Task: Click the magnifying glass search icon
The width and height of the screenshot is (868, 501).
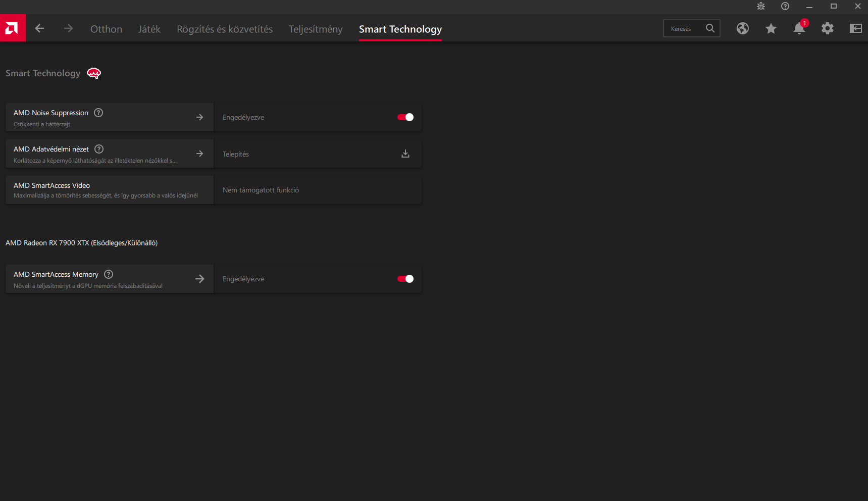Action: pyautogui.click(x=710, y=28)
